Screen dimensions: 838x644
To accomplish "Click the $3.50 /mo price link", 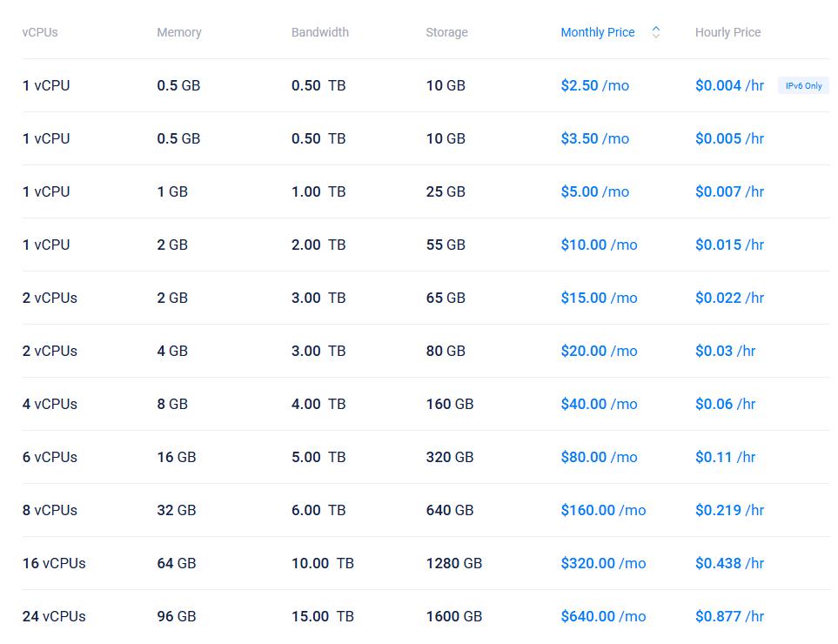I will (x=594, y=138).
